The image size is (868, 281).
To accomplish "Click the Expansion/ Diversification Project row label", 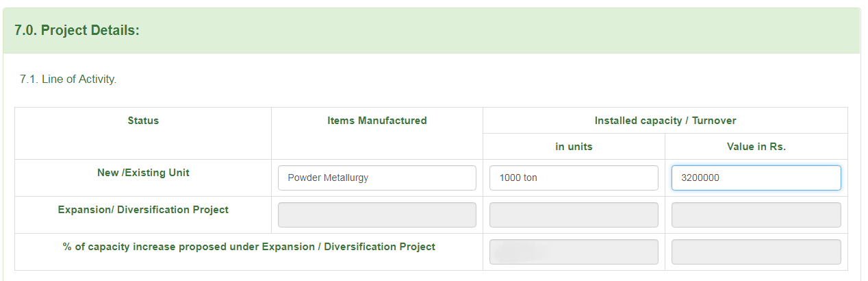I will coord(143,210).
